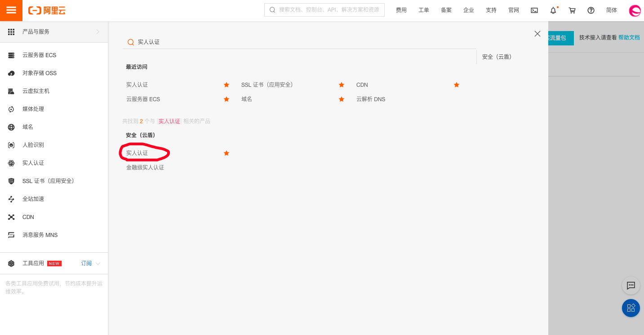Image resolution: width=644 pixels, height=335 pixels.
Task: Open the 备案 top menu
Action: pyautogui.click(x=446, y=10)
